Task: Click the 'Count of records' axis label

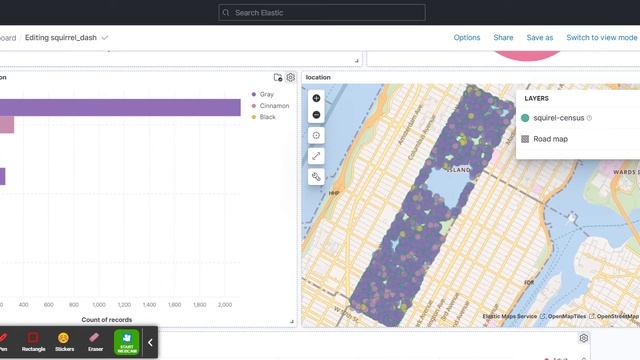Action: [x=107, y=320]
